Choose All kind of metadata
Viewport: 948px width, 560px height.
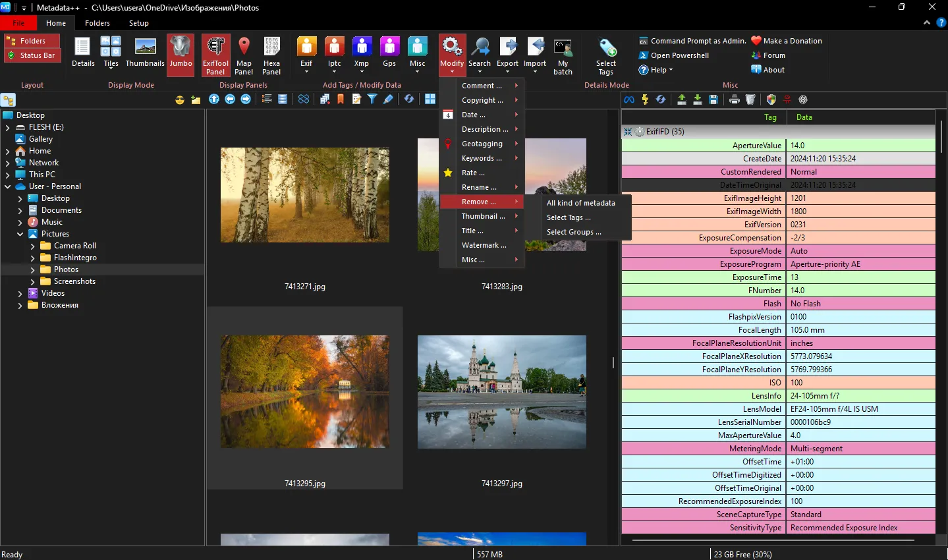point(581,203)
